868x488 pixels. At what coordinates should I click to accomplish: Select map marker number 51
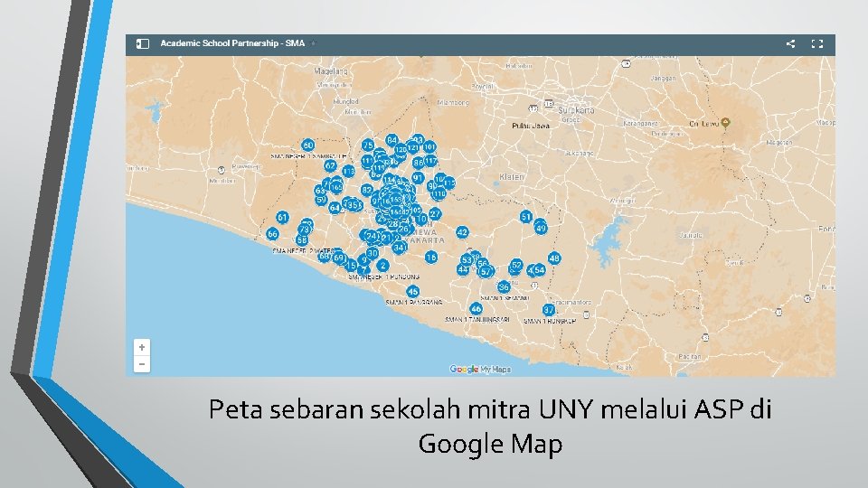coord(526,217)
